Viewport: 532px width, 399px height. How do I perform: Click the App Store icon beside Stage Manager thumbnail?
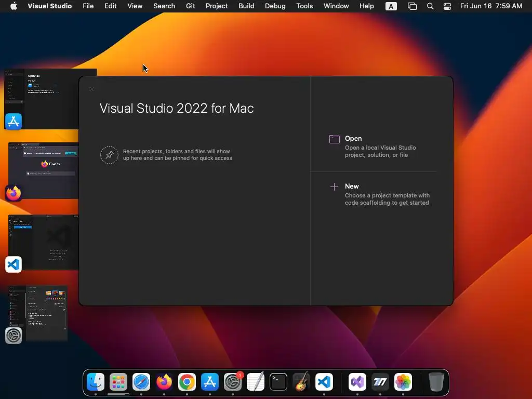pyautogui.click(x=14, y=122)
